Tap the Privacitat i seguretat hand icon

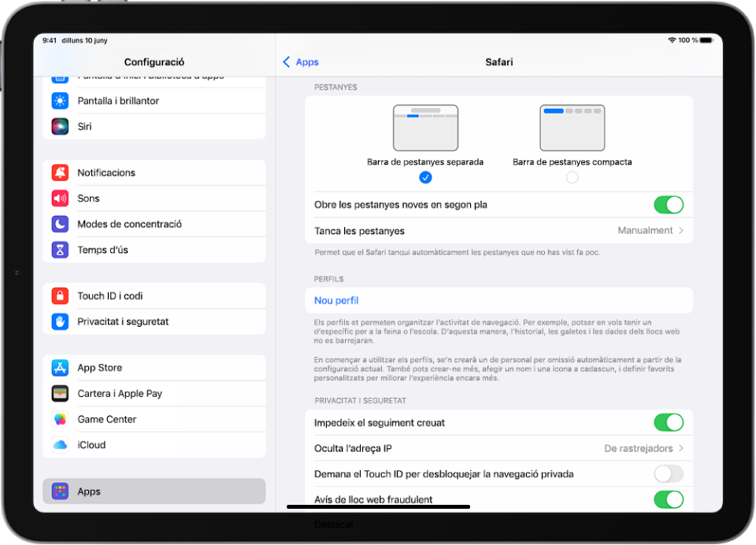coord(60,321)
